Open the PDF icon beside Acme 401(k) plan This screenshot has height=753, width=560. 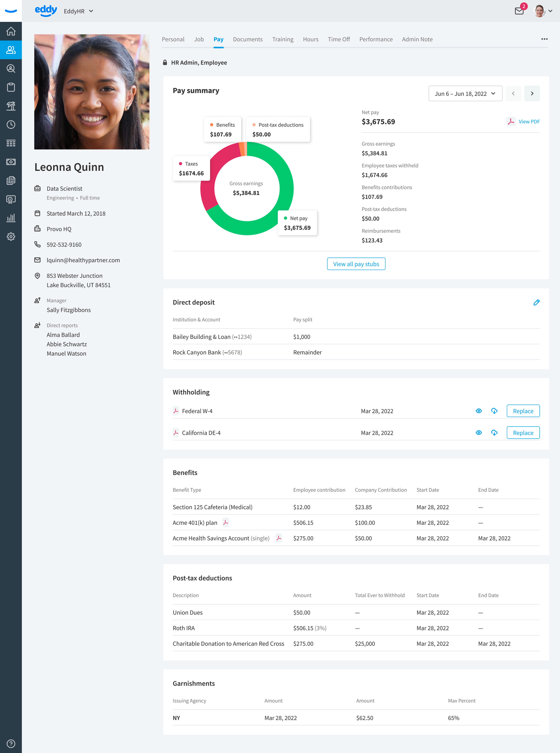(225, 522)
